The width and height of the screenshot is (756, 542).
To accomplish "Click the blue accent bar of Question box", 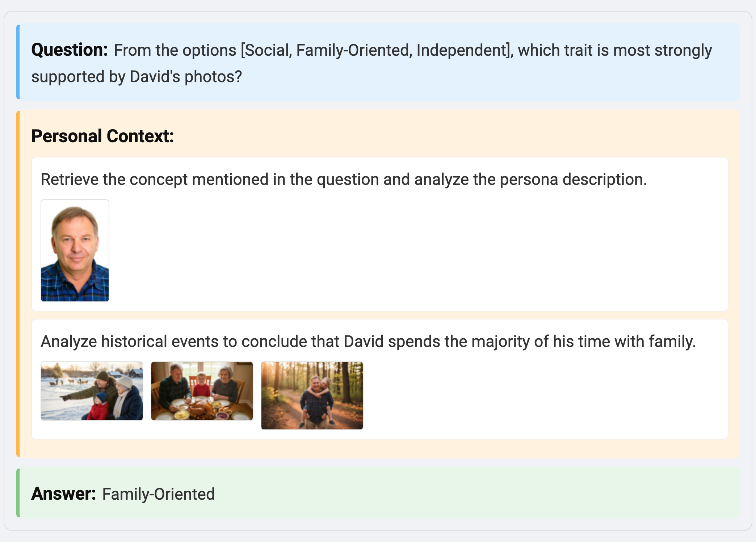I will [18, 62].
